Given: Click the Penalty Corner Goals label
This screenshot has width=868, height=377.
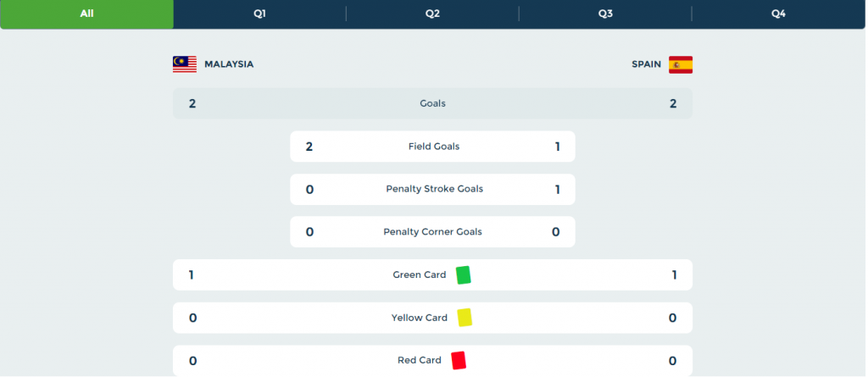Looking at the screenshot, I should click(x=432, y=231).
